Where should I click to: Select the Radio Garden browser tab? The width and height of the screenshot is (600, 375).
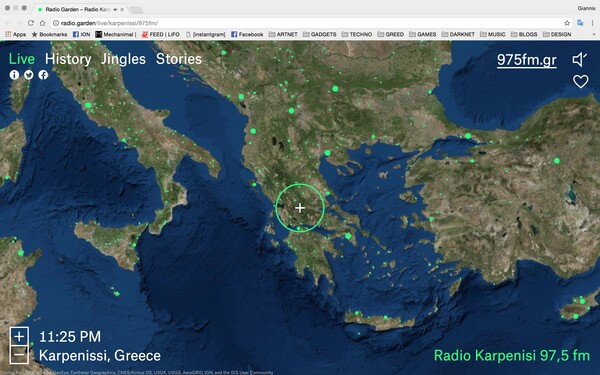pos(80,9)
